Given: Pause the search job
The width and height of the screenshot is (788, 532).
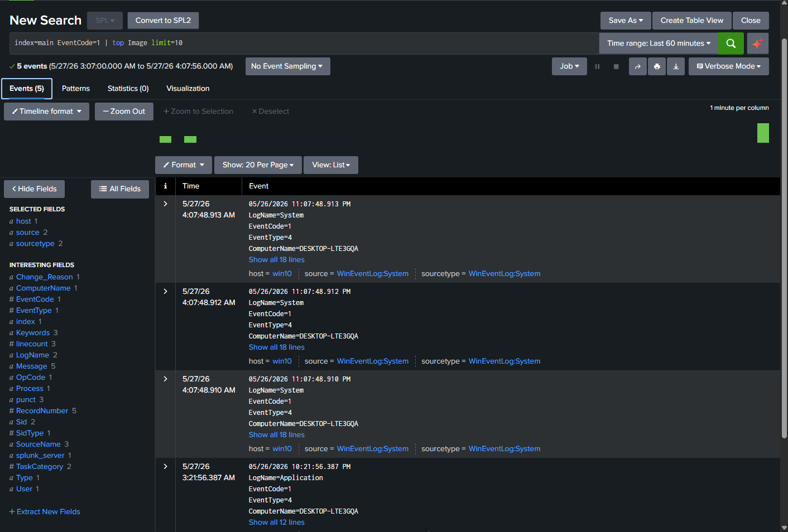Looking at the screenshot, I should point(597,66).
